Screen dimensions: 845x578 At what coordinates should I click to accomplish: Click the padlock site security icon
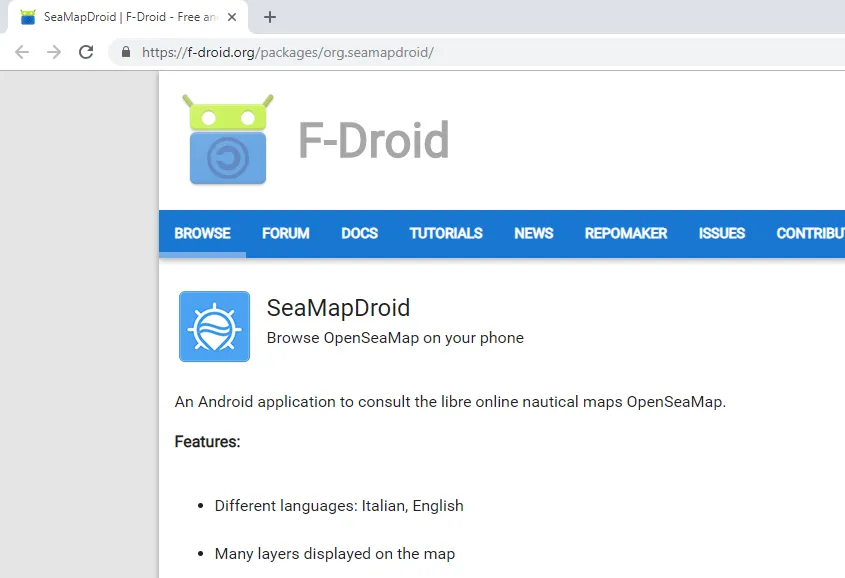pyautogui.click(x=126, y=52)
